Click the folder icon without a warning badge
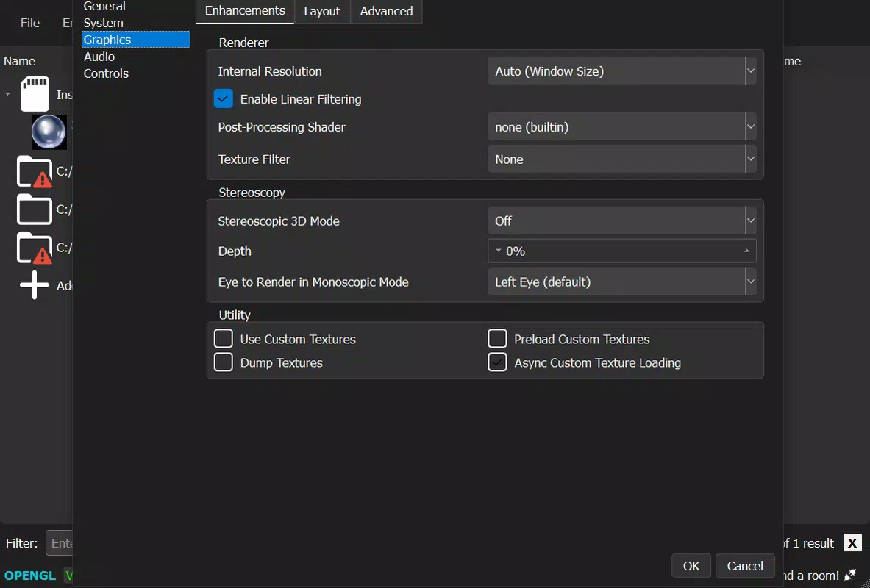The width and height of the screenshot is (870, 588). [35, 209]
